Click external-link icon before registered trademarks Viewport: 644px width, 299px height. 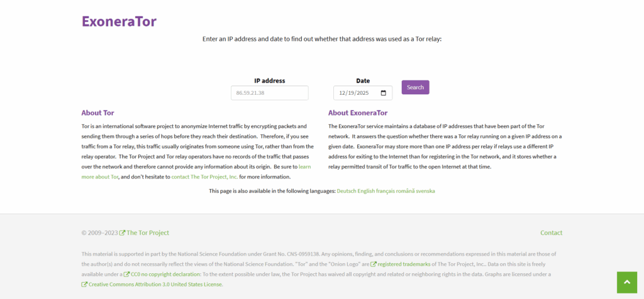[x=374, y=264]
